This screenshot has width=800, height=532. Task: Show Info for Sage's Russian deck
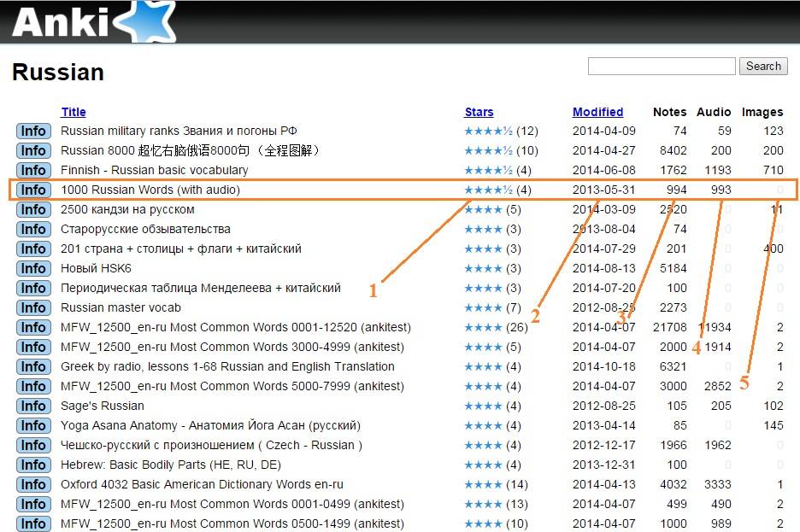pos(33,406)
